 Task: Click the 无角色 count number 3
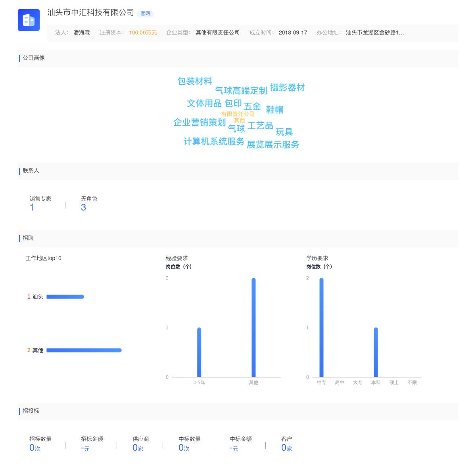tap(83, 207)
